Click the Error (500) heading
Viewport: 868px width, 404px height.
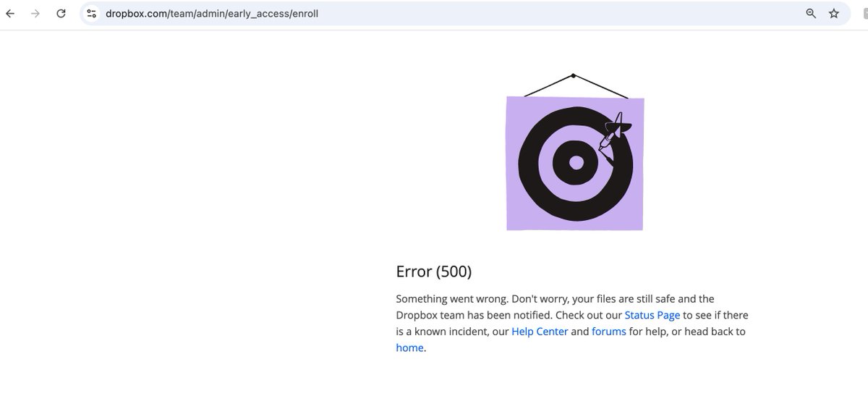pos(434,272)
